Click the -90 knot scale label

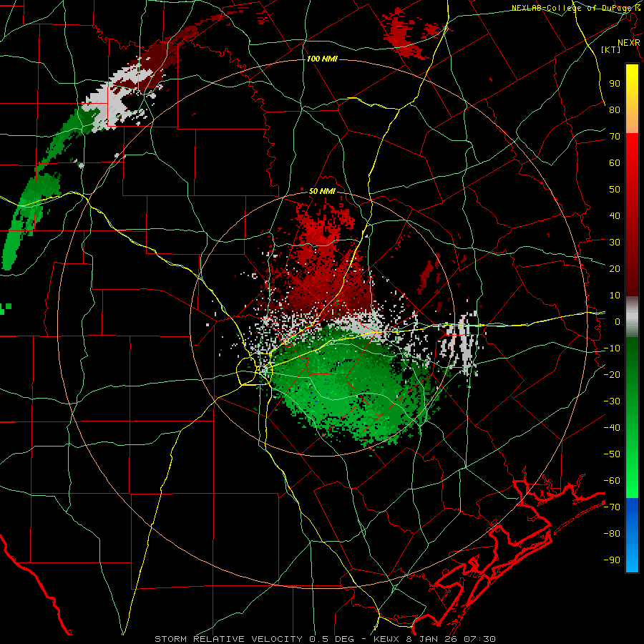click(612, 560)
